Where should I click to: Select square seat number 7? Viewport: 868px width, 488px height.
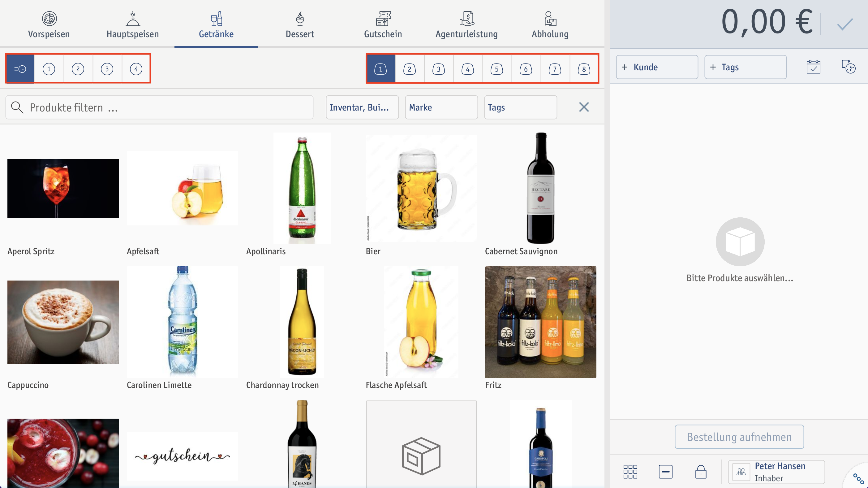(555, 69)
